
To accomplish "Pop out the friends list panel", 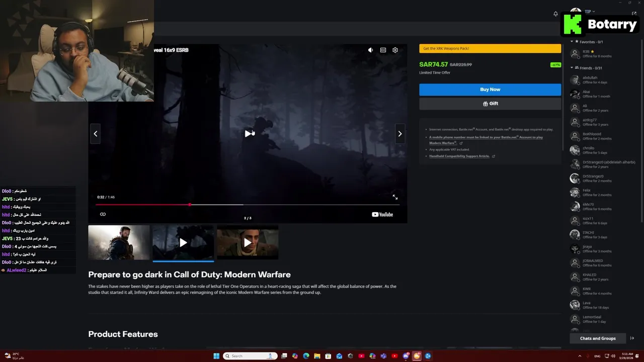I will [x=634, y=14].
